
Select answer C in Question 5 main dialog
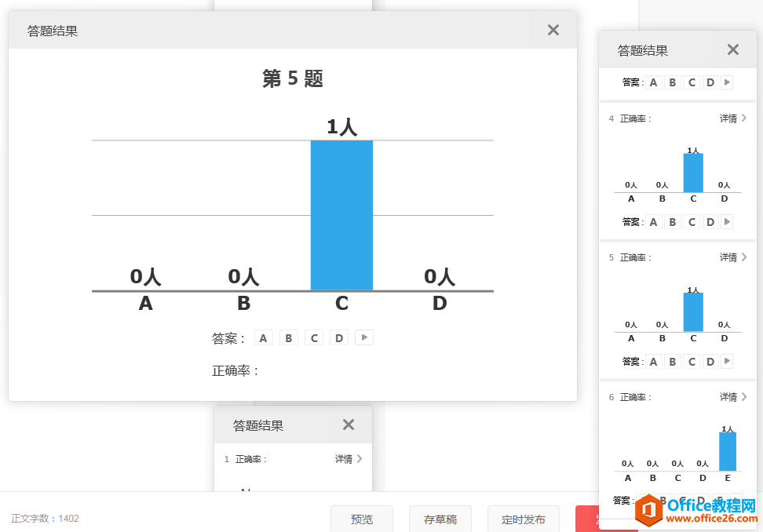[314, 337]
